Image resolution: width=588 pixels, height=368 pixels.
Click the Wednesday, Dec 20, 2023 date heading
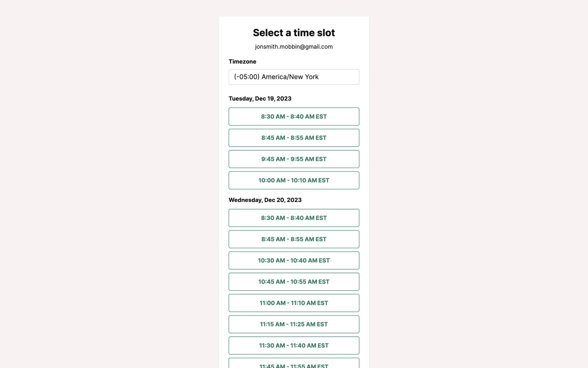point(265,200)
